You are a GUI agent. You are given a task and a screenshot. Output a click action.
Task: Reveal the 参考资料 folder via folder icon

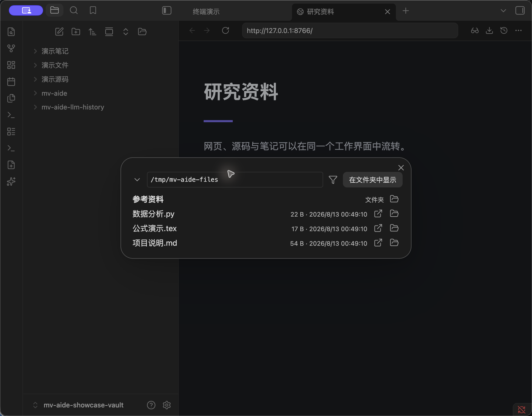pos(394,199)
